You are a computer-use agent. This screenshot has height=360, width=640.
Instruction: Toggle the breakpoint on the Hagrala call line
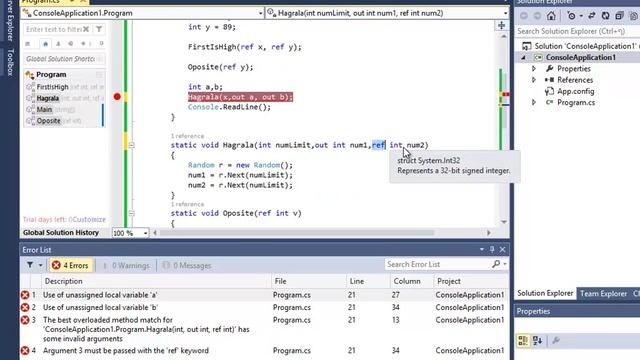(118, 97)
